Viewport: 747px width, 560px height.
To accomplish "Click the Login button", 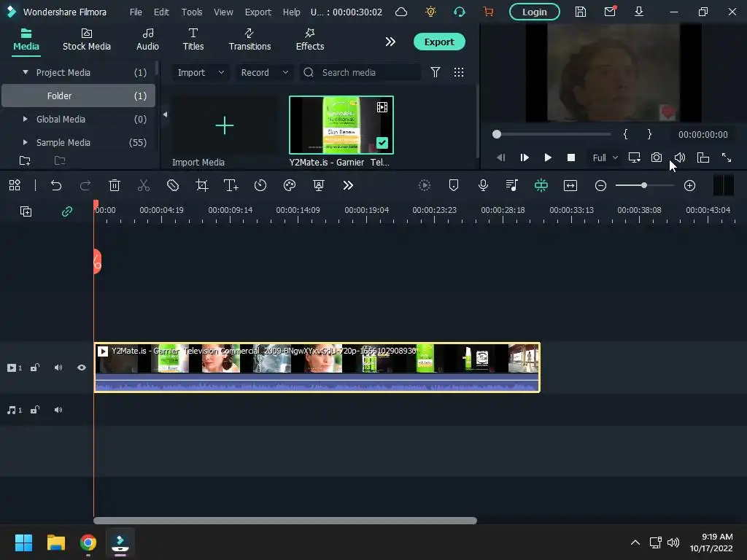I will (535, 12).
